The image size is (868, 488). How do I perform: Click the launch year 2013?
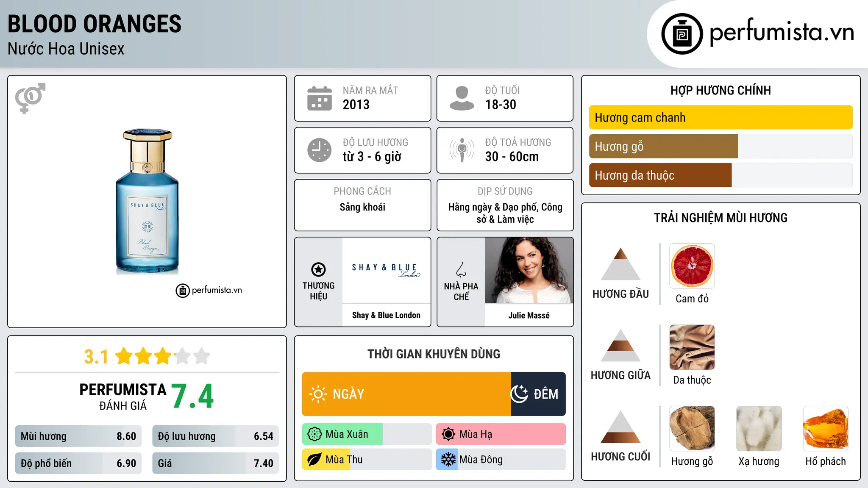(x=356, y=105)
